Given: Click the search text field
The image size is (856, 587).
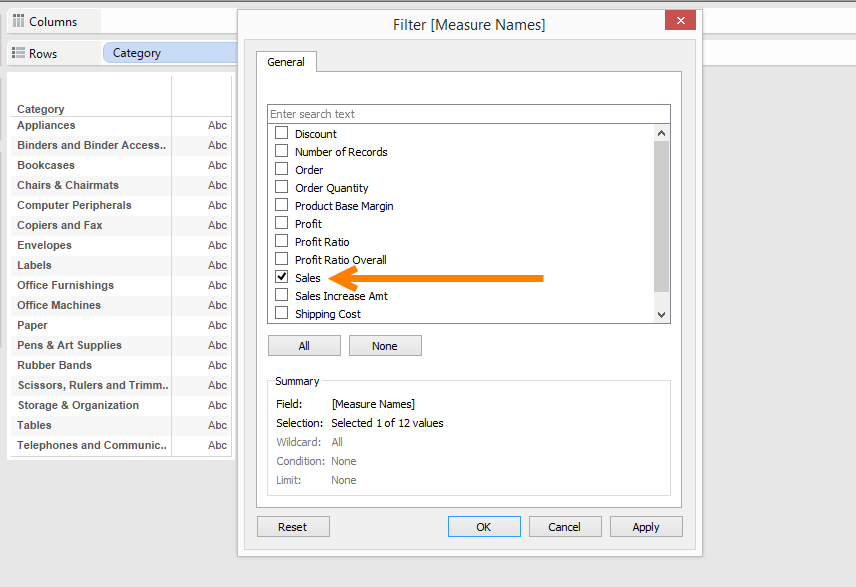Looking at the screenshot, I should click(x=468, y=114).
